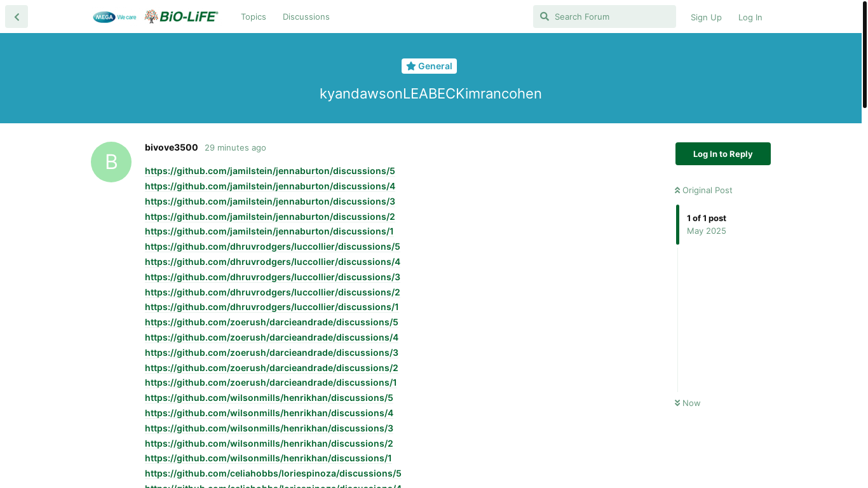Click the search magnifier icon
Image resolution: width=868 pixels, height=488 pixels.
pos(544,17)
